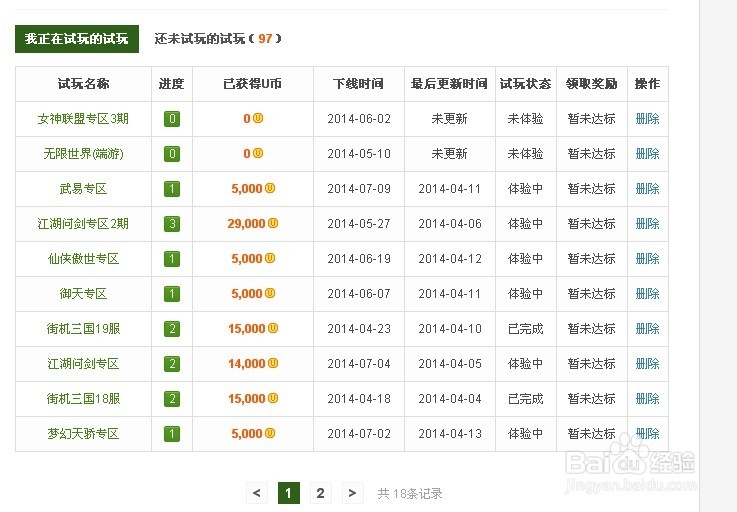Click the 已获得U币 column header
The image size is (737, 512).
coord(253,84)
